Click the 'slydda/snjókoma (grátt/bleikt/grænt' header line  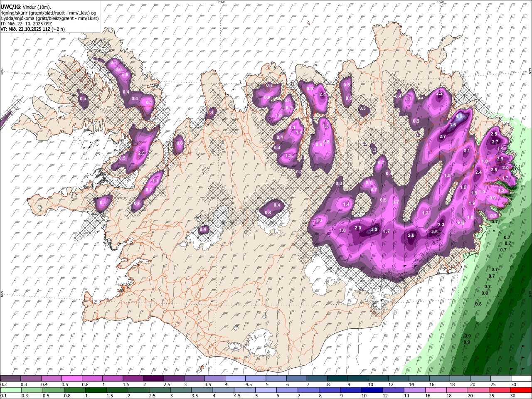click(49, 18)
